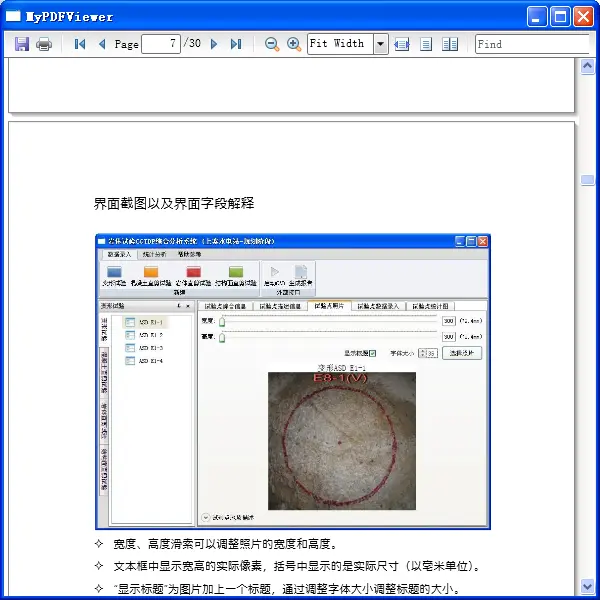Click the embedded application screenshot image

coord(293,382)
